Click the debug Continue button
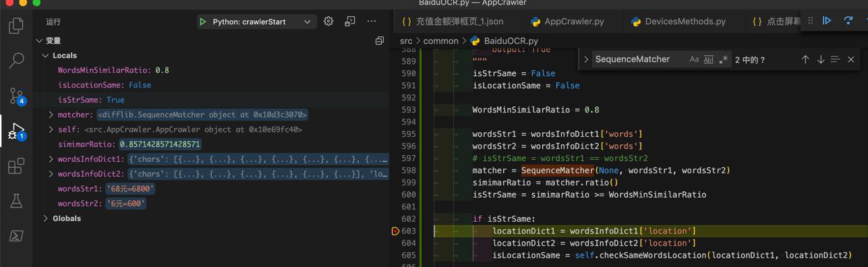This screenshot has height=267, width=868. 826,21
